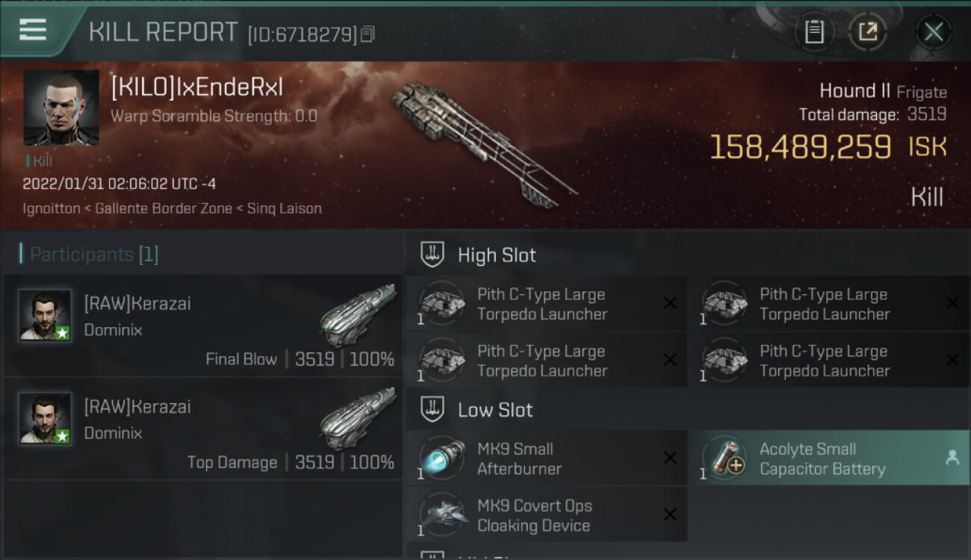Open the clipboard fitting icon
Image resolution: width=971 pixels, height=560 pixels.
tap(814, 32)
